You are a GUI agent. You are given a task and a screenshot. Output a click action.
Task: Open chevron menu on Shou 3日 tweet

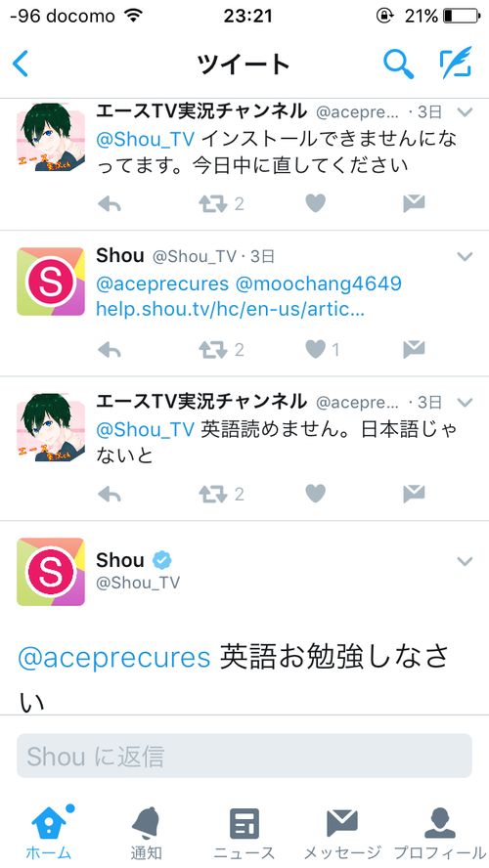[x=465, y=256]
